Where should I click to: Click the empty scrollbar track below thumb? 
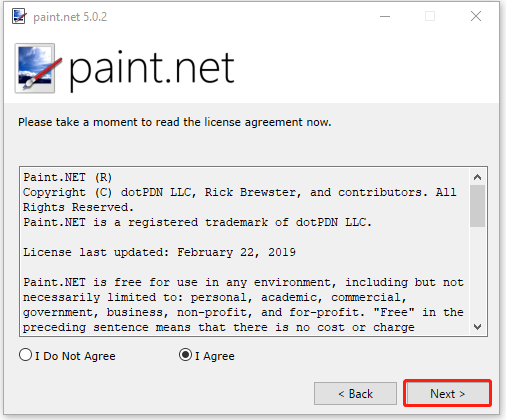(477, 273)
